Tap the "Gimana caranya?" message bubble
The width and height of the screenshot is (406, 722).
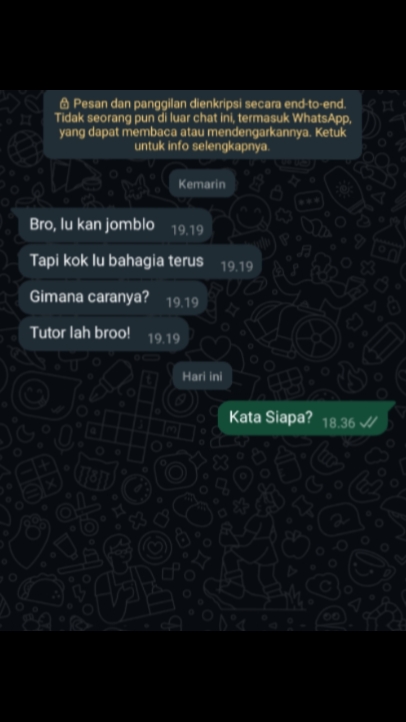click(113, 297)
